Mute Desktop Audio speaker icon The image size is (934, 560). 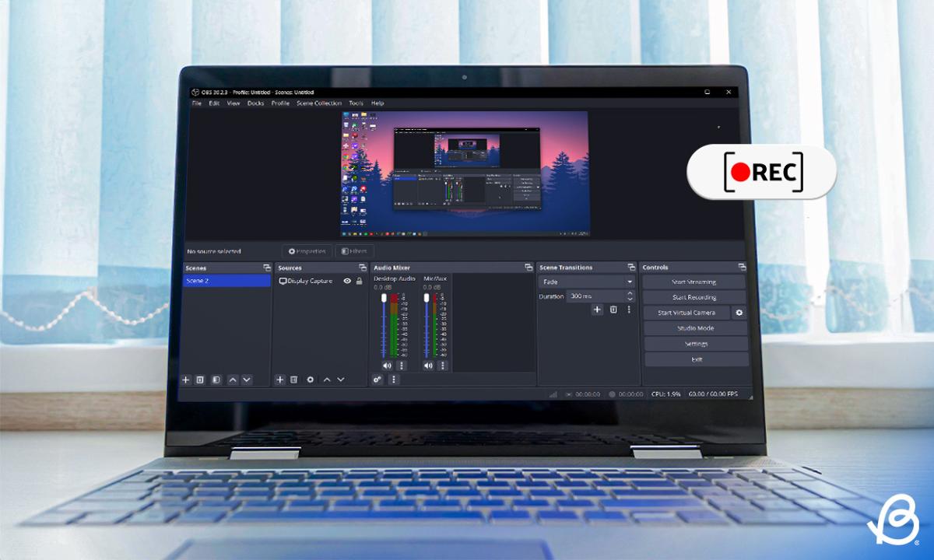pyautogui.click(x=387, y=366)
